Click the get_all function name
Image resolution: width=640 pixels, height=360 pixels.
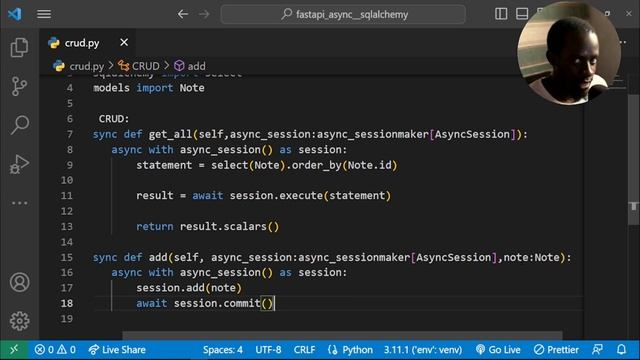170,134
